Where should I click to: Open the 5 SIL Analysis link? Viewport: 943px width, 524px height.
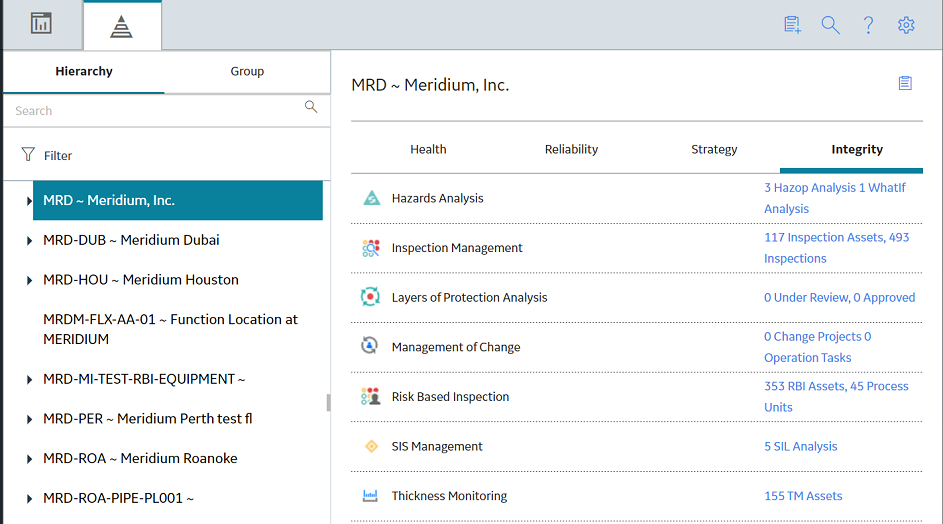pos(800,446)
